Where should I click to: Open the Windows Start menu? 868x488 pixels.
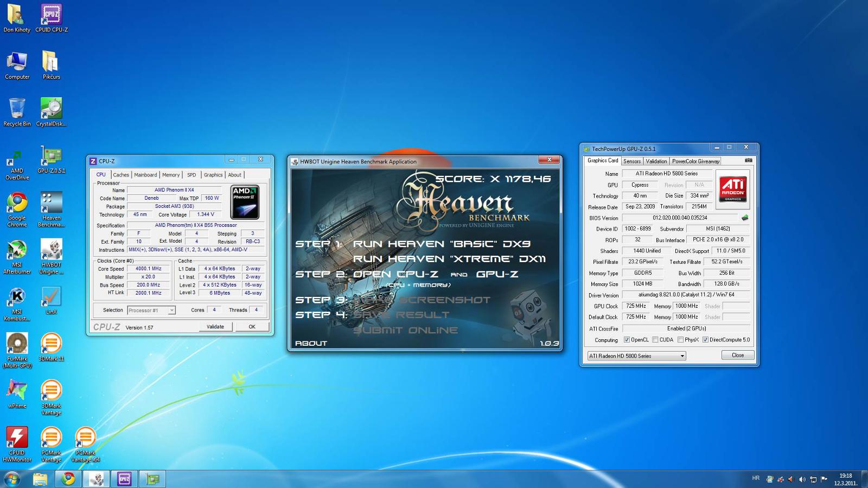[x=12, y=479]
